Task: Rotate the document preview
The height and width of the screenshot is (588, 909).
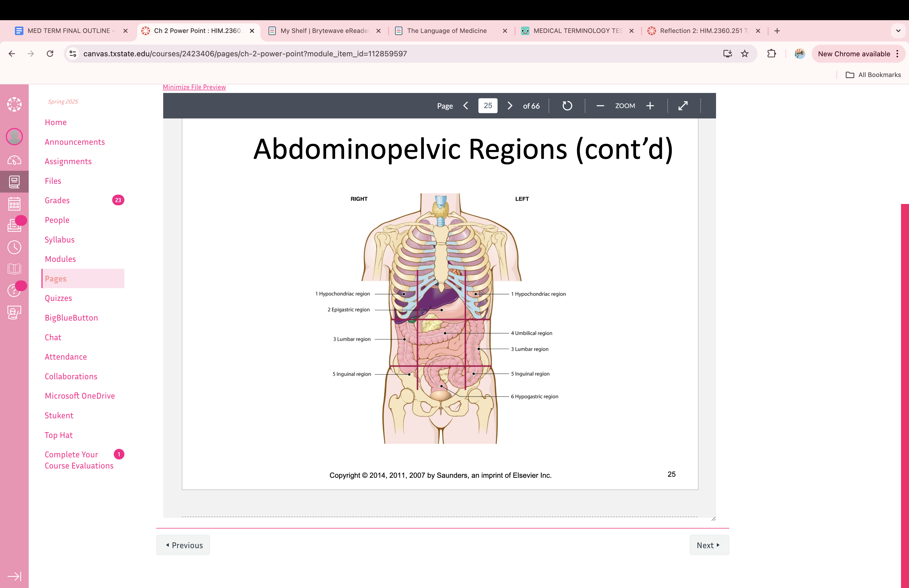Action: click(567, 106)
